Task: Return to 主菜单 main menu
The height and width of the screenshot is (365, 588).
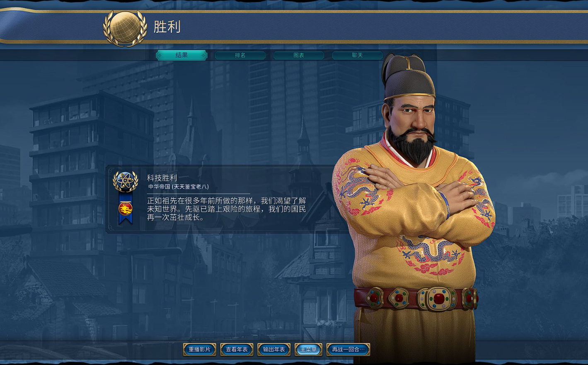Action: click(x=308, y=349)
